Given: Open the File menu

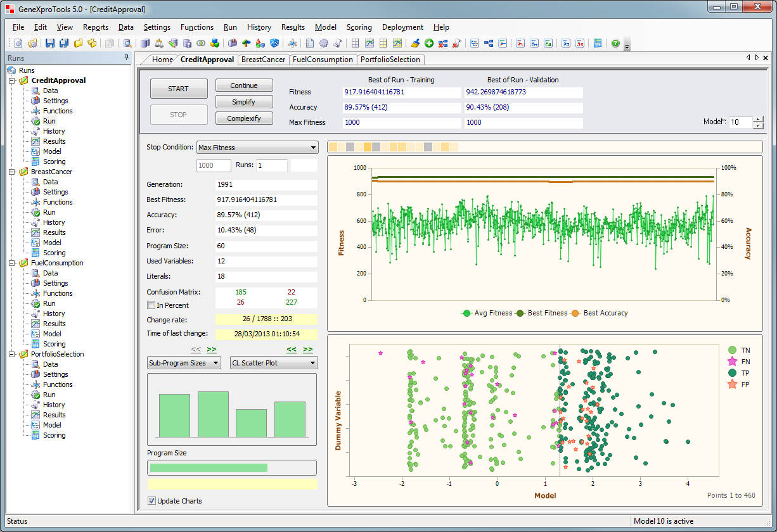Looking at the screenshot, I should coord(18,27).
